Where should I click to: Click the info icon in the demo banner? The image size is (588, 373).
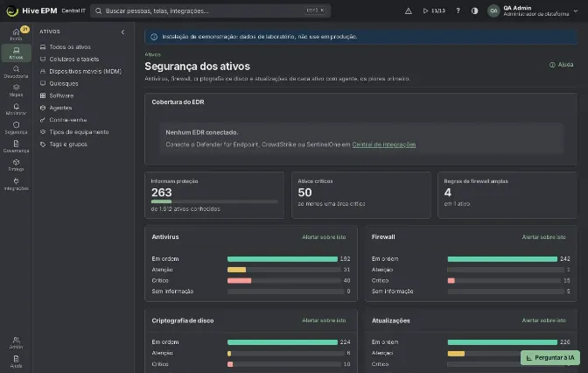[154, 37]
